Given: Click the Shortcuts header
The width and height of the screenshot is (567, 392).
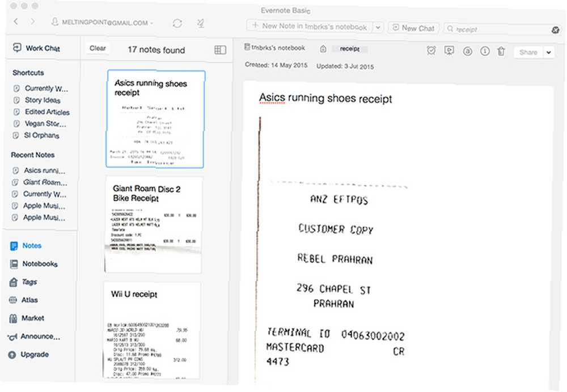Looking at the screenshot, I should tap(28, 73).
